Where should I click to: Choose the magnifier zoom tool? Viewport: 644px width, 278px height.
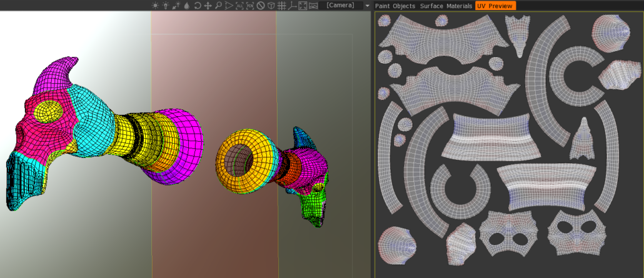[x=218, y=6]
